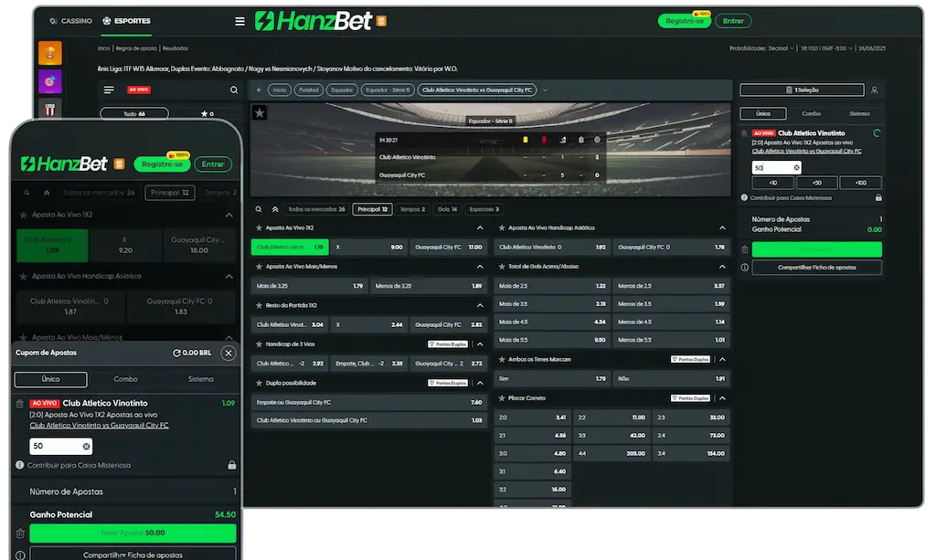Go back using the arrow before the Início breadcrumb

pos(259,90)
